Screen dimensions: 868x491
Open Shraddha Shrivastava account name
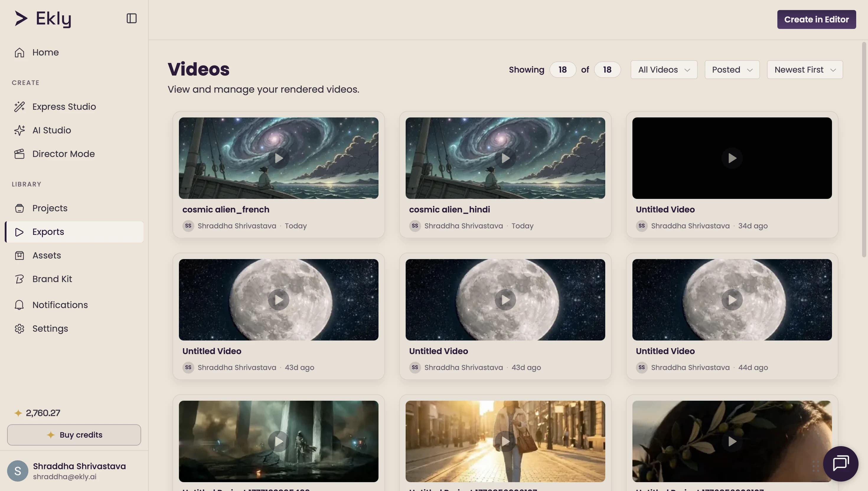pos(79,466)
